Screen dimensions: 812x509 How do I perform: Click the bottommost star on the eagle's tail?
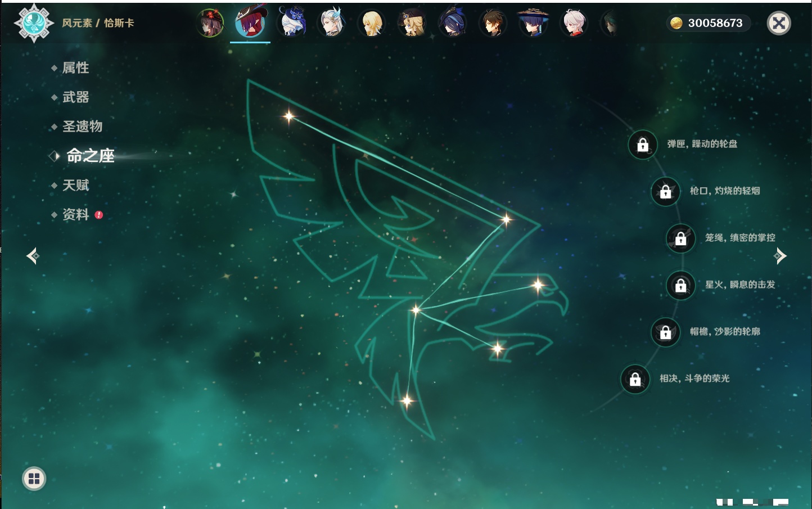point(407,401)
